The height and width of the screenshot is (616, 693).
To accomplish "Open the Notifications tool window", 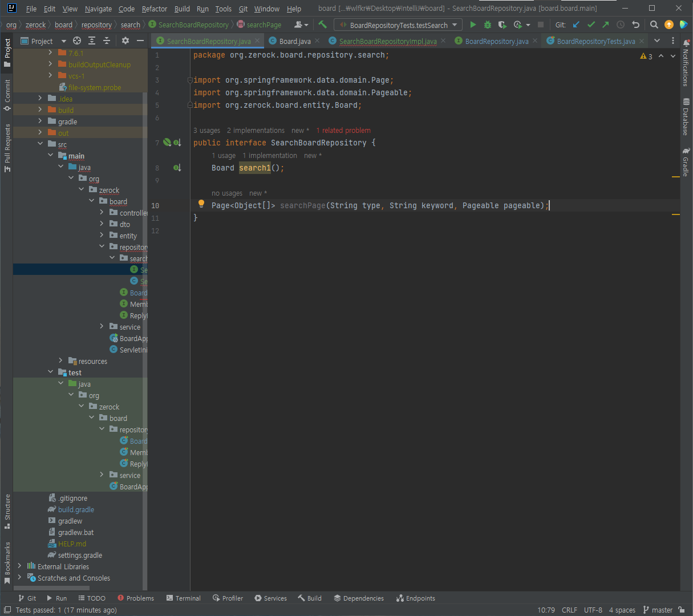I will point(686,63).
